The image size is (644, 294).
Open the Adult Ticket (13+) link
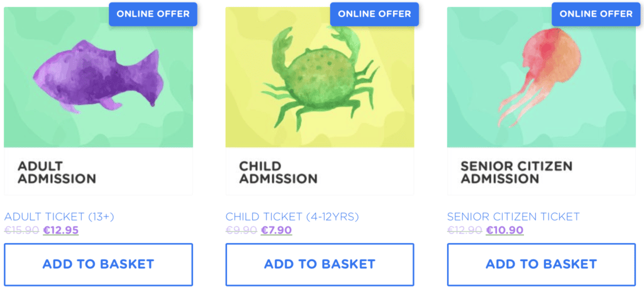point(59,217)
